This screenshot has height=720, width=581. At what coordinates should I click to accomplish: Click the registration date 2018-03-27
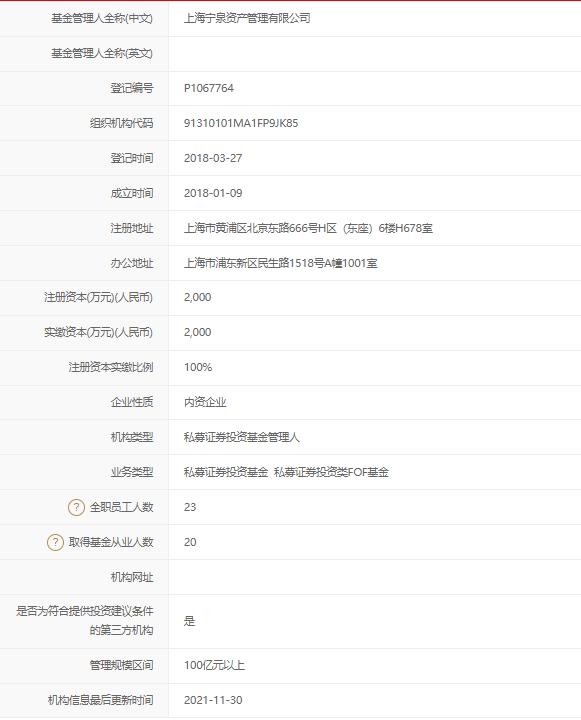click(213, 158)
